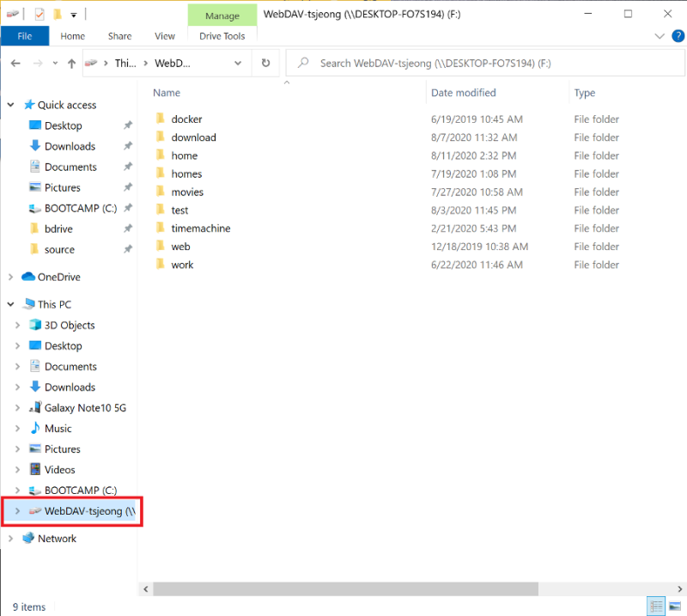The width and height of the screenshot is (687, 616).
Task: Expand the WebDAV-tsjeong drive node
Action: (17, 511)
